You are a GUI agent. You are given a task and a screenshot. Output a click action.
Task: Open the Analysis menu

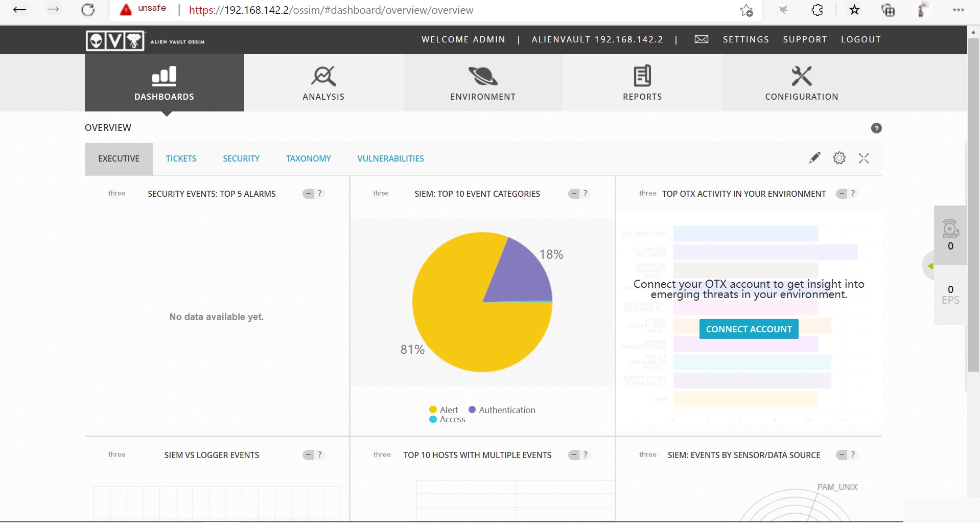323,83
